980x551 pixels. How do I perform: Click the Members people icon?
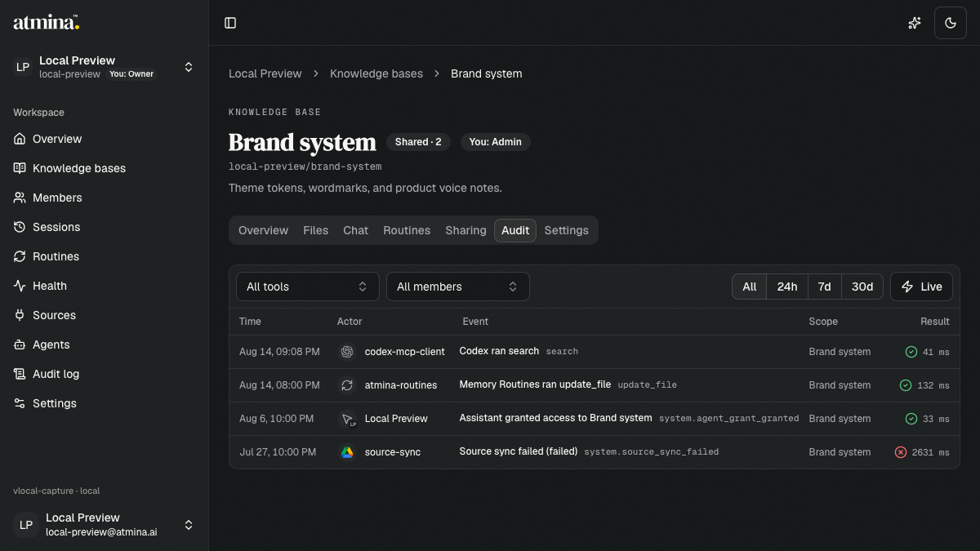[x=20, y=198]
